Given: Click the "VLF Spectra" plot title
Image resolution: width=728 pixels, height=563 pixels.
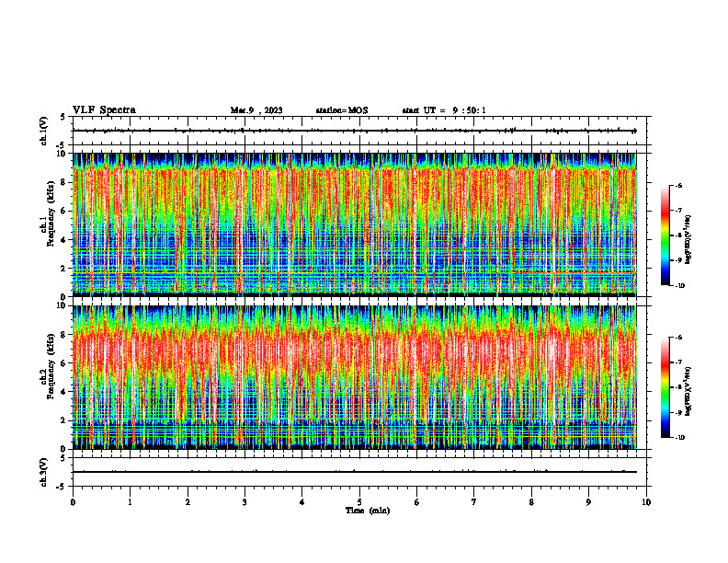Looking at the screenshot, I should [x=104, y=110].
